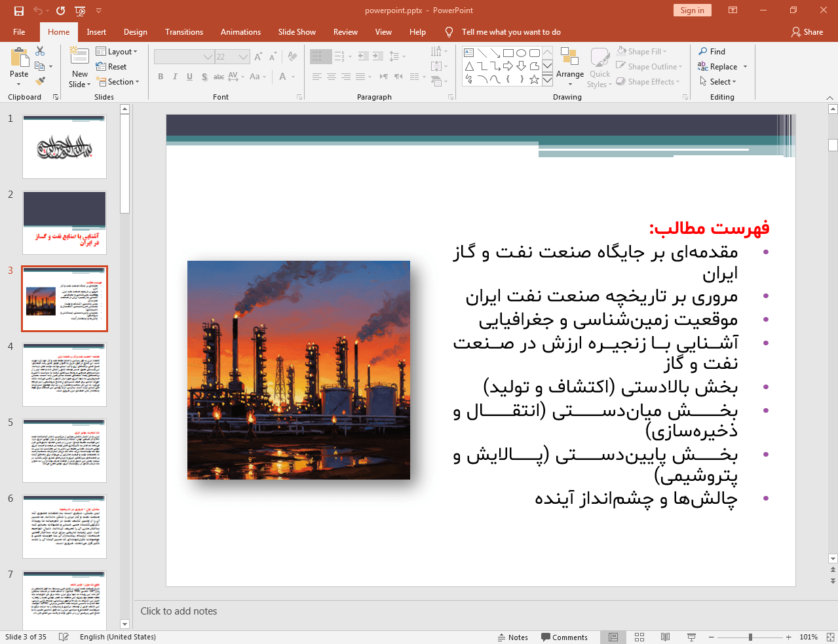Click the Sign in button

click(692, 10)
